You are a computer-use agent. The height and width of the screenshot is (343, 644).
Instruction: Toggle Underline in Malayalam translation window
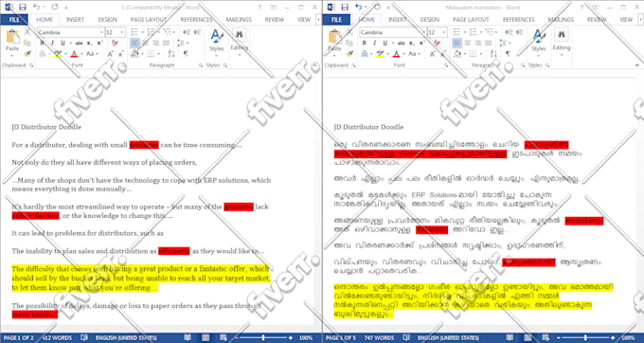click(x=385, y=44)
